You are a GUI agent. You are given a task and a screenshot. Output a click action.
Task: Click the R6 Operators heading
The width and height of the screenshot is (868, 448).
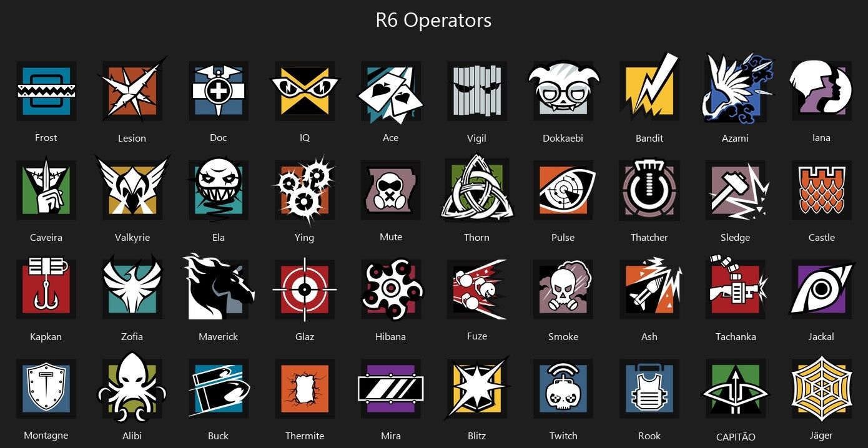click(433, 21)
